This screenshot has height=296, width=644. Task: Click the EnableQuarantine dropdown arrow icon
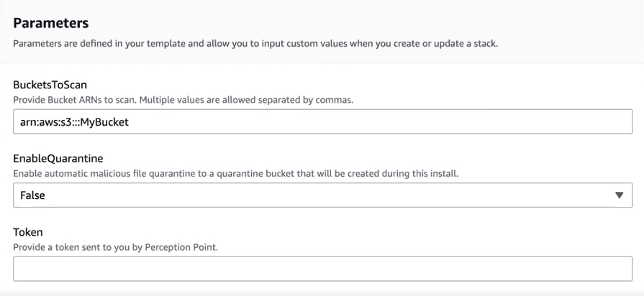click(620, 195)
